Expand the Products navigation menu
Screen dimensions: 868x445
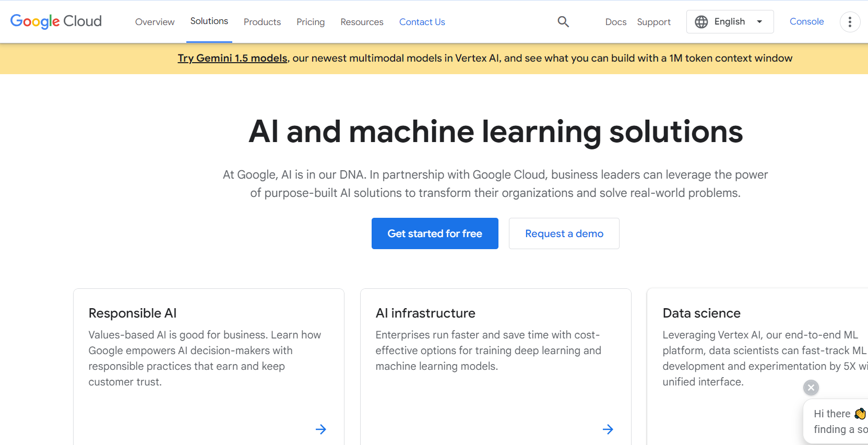262,22
